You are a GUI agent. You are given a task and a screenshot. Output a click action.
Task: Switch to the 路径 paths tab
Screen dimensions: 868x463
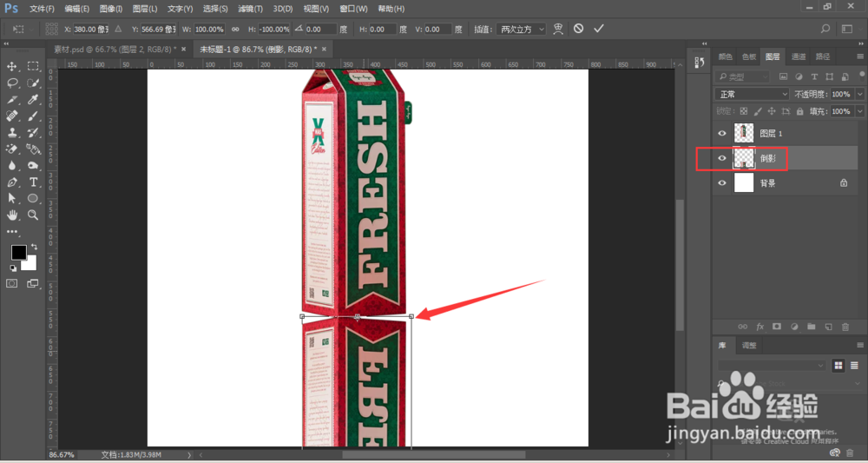tap(823, 56)
